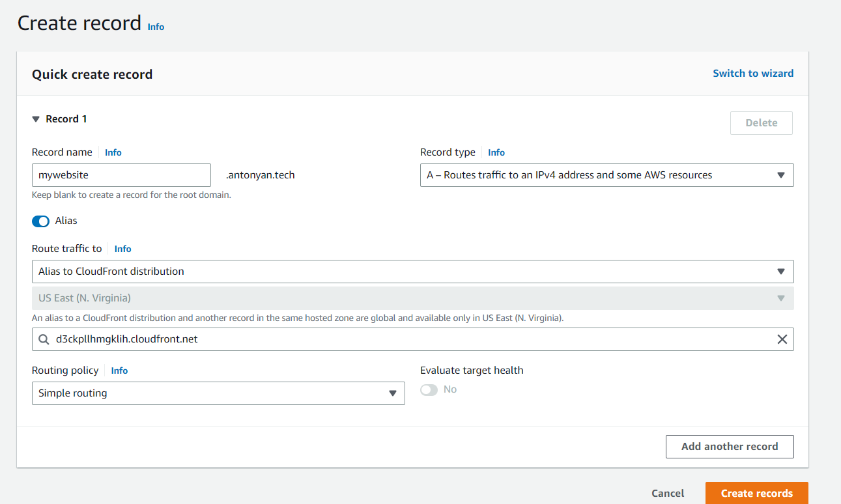The height and width of the screenshot is (504, 841).
Task: Click Create records
Action: coord(756,493)
